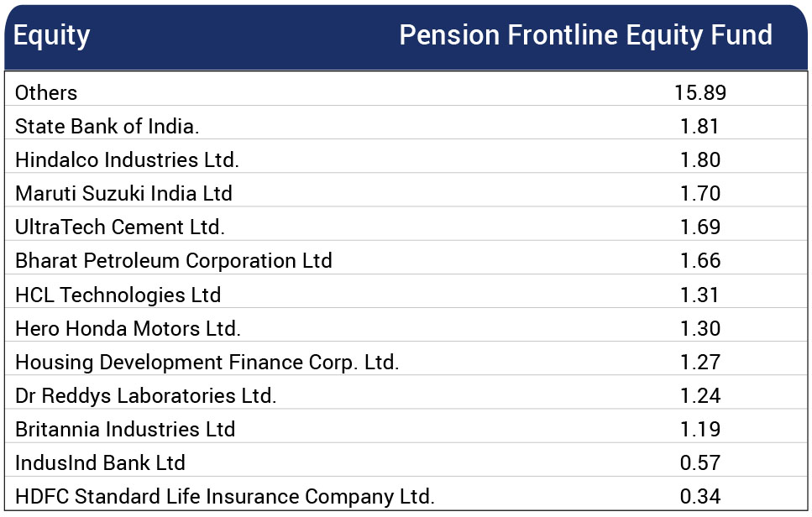The width and height of the screenshot is (812, 517).
Task: Click the 15.89 value for Others
Action: tap(700, 93)
